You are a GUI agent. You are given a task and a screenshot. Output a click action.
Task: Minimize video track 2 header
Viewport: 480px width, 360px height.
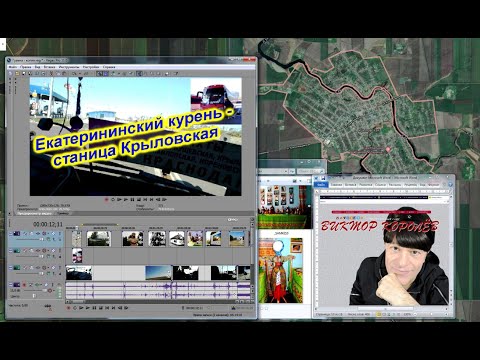(11, 250)
